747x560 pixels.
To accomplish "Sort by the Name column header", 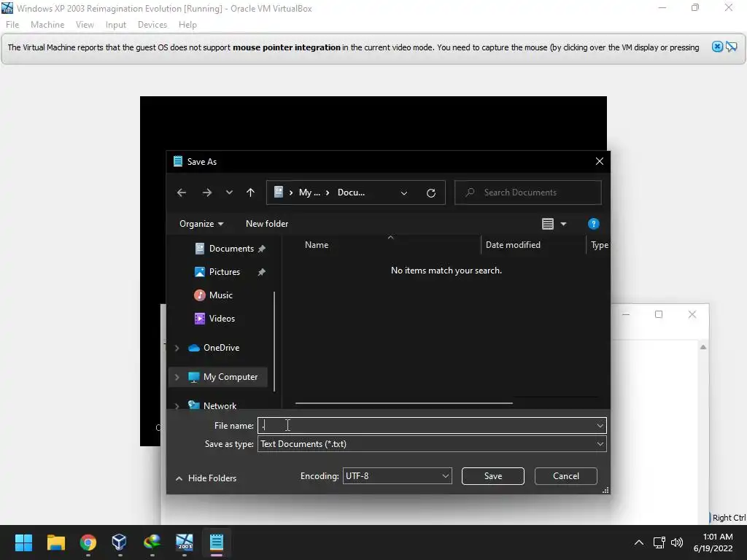I will [317, 245].
